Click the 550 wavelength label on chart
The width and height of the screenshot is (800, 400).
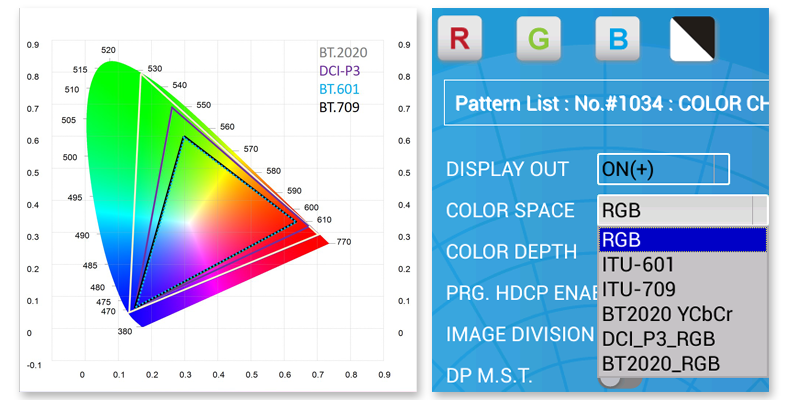(x=204, y=105)
